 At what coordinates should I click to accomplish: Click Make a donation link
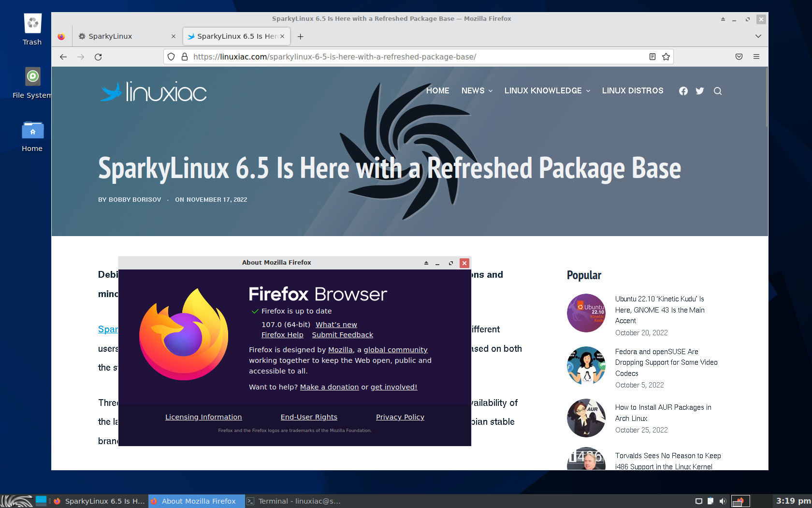330,387
